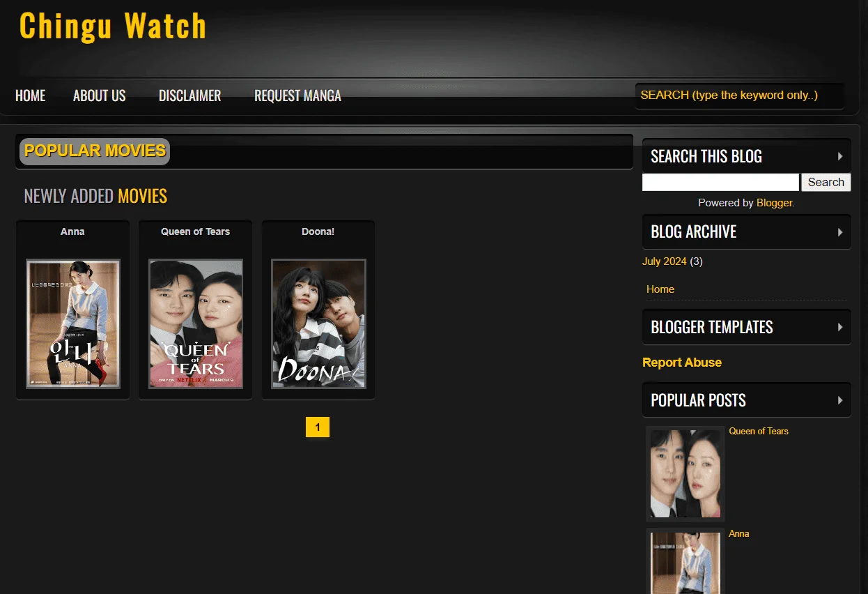This screenshot has width=868, height=594.
Task: Open the Chingu Watch site title
Action: click(113, 26)
